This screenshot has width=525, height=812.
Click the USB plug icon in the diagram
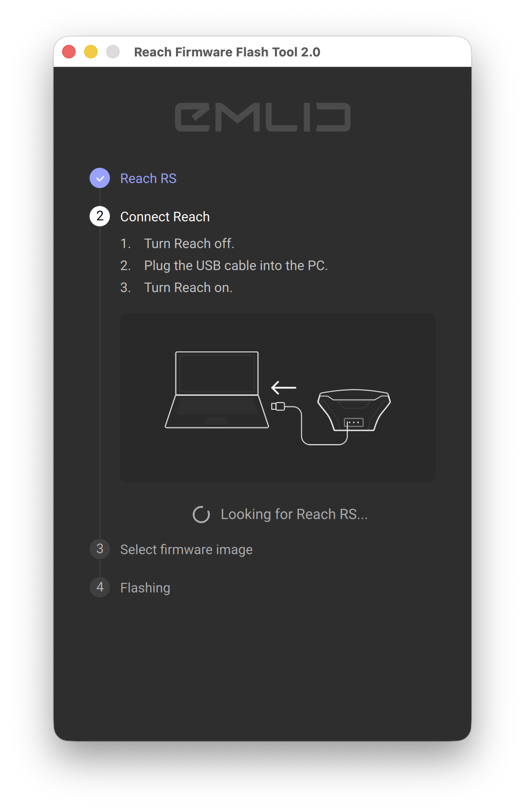278,406
